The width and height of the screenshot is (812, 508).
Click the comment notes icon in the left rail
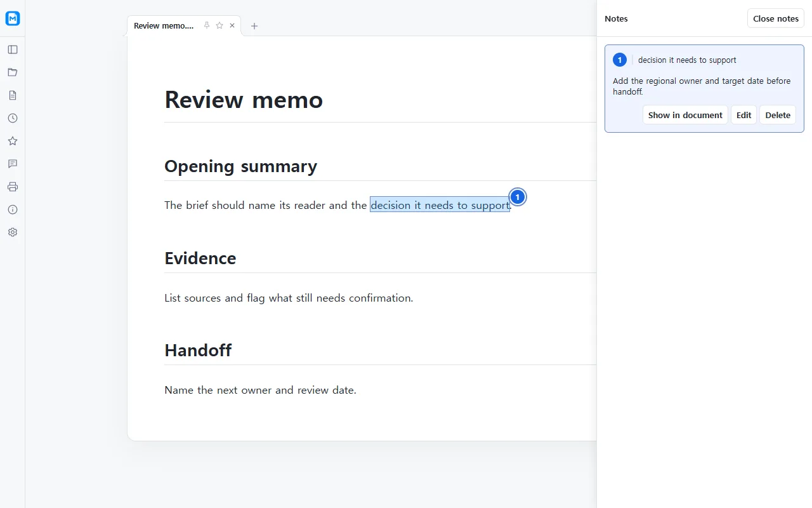coord(13,164)
